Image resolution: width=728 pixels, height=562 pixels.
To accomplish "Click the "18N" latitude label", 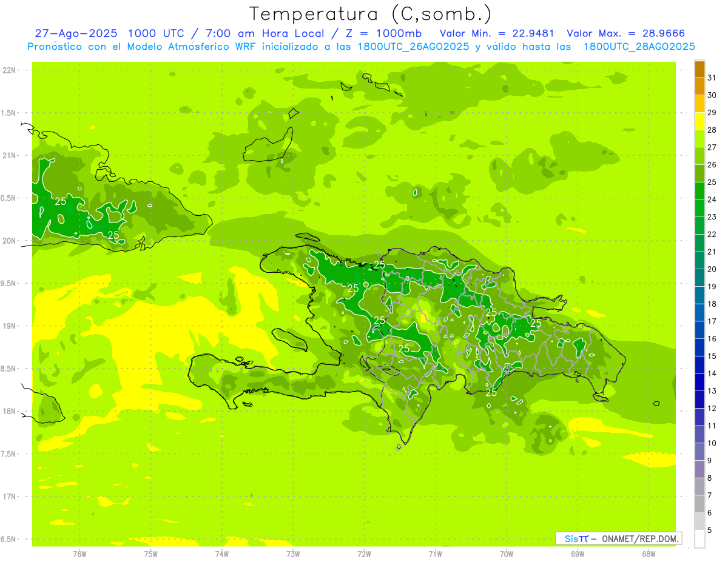I will pos(9,411).
